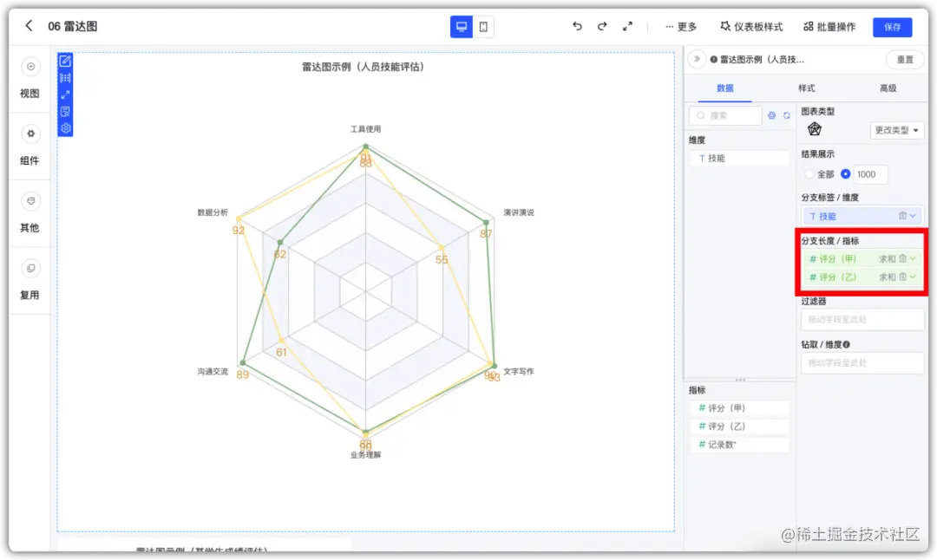Click the blue delete icon beside 评分（乙）
Viewport: 937px width, 560px height.
(903, 277)
